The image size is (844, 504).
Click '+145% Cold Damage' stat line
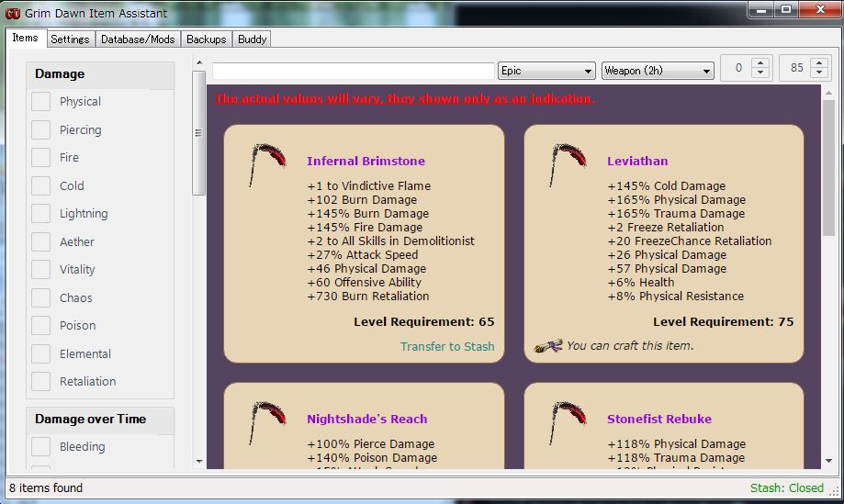coord(667,186)
